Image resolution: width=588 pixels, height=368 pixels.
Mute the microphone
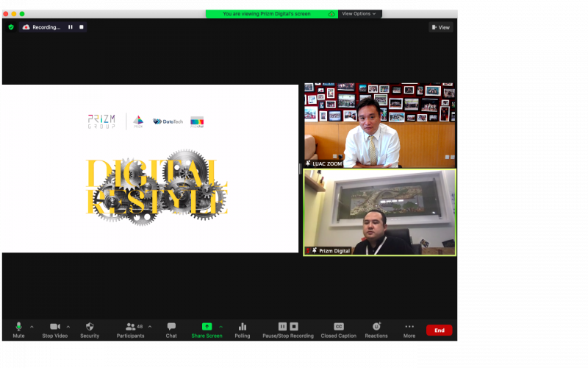[x=18, y=330]
